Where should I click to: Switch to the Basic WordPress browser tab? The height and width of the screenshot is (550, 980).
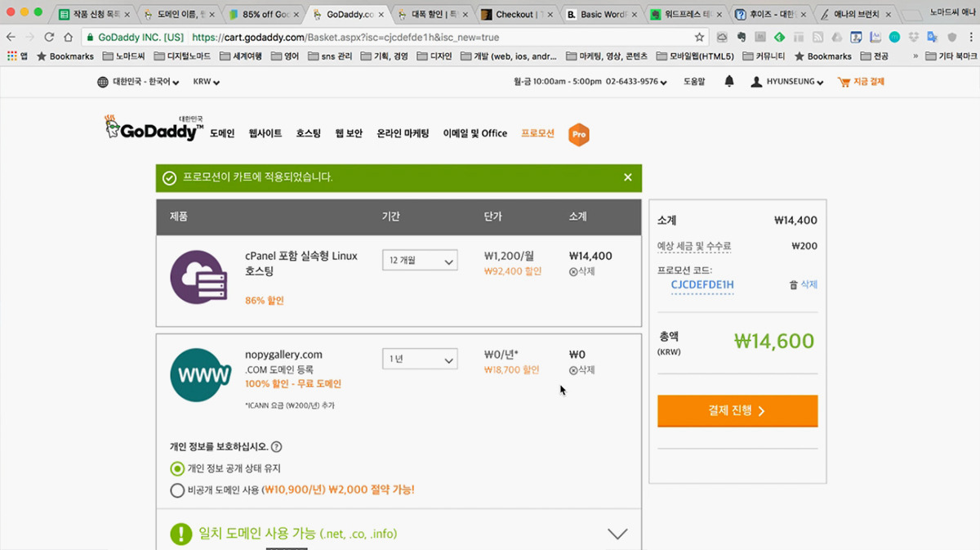[599, 14]
